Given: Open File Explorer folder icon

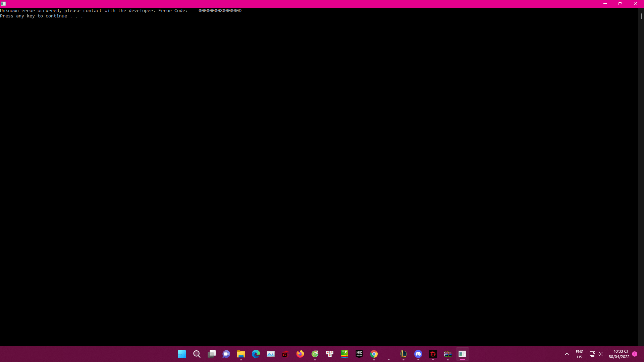Looking at the screenshot, I should pos(241,354).
